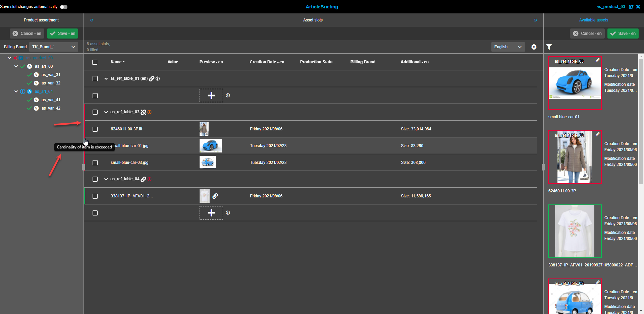Viewport: 644px width, 314px height.
Task: Click the link icon beside as_ref_table_01 (en)
Action: pos(152,78)
